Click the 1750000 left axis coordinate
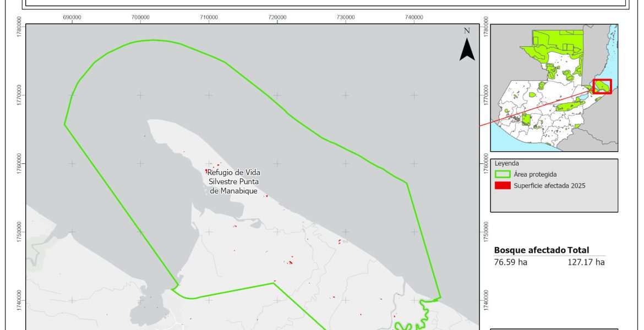 click(20, 232)
